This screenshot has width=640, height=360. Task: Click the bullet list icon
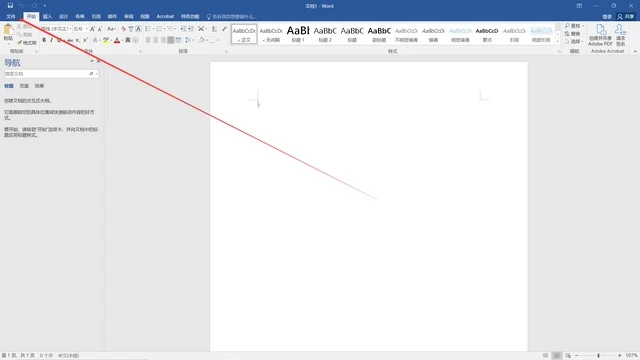coord(148,29)
